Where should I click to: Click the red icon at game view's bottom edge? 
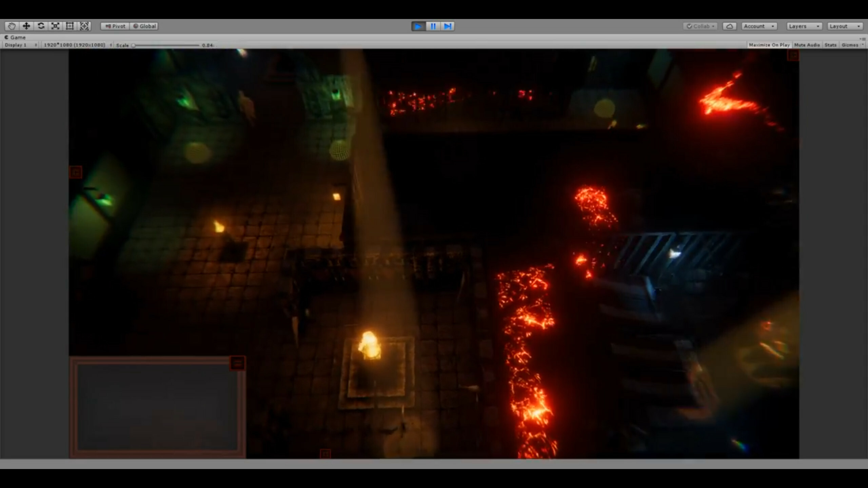click(x=325, y=454)
